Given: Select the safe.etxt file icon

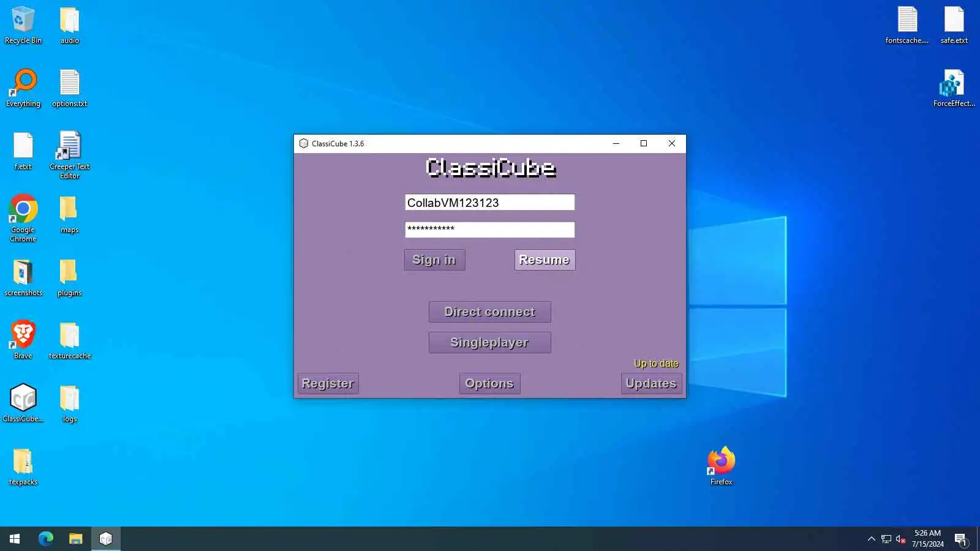Looking at the screenshot, I should pos(954,25).
